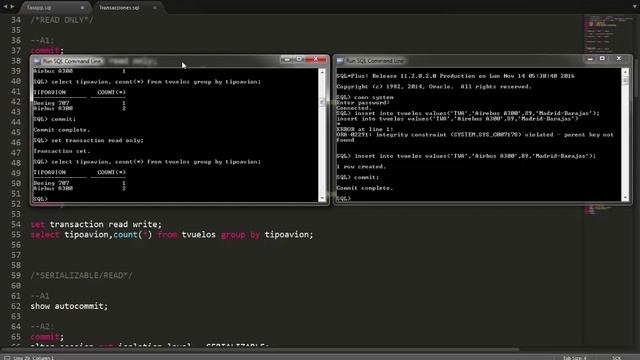
Task: Open the Tab Size selector in status bar
Action: (574, 358)
